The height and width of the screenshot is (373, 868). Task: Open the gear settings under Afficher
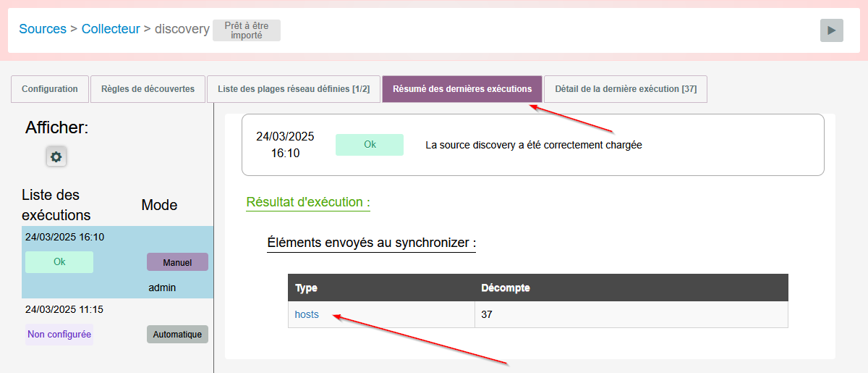(x=56, y=156)
